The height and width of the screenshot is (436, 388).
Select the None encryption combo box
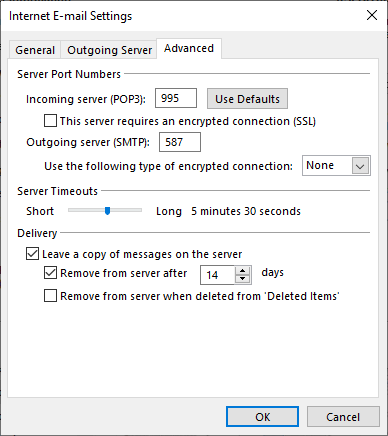[x=336, y=166]
